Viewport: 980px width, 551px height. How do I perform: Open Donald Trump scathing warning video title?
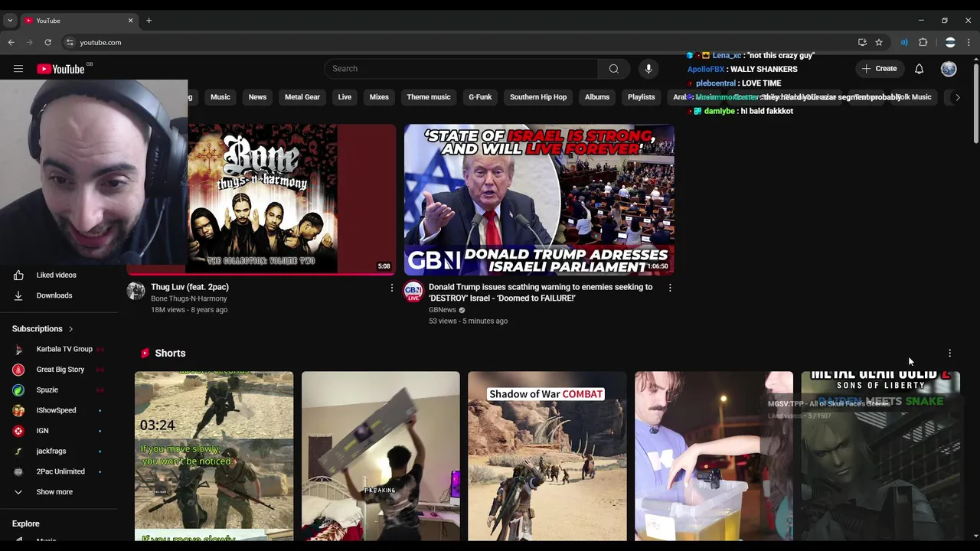[x=541, y=292]
